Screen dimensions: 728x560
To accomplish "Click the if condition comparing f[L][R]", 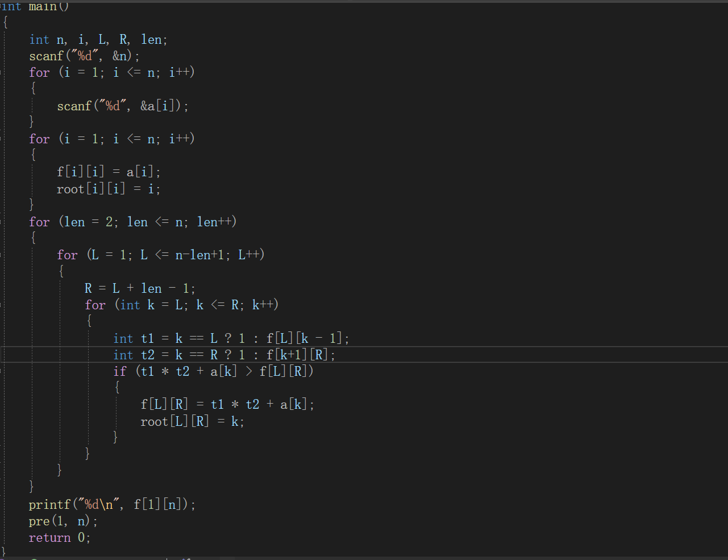I will click(213, 371).
